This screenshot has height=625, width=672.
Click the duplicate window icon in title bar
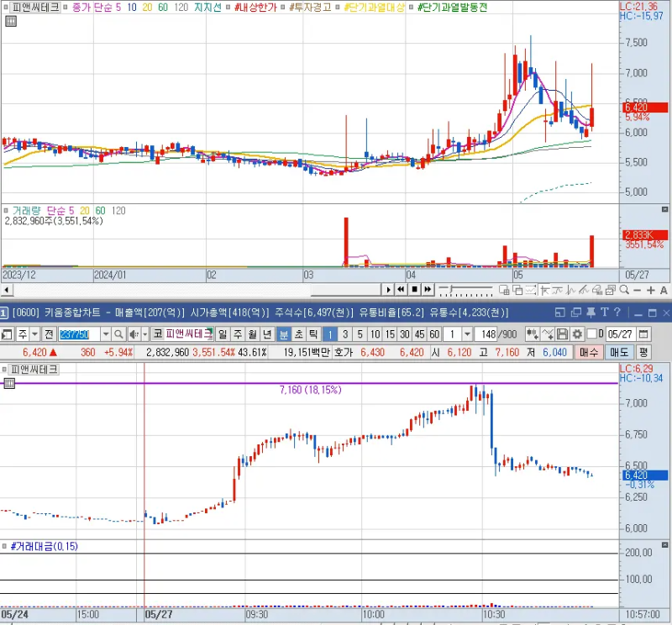coord(576,312)
